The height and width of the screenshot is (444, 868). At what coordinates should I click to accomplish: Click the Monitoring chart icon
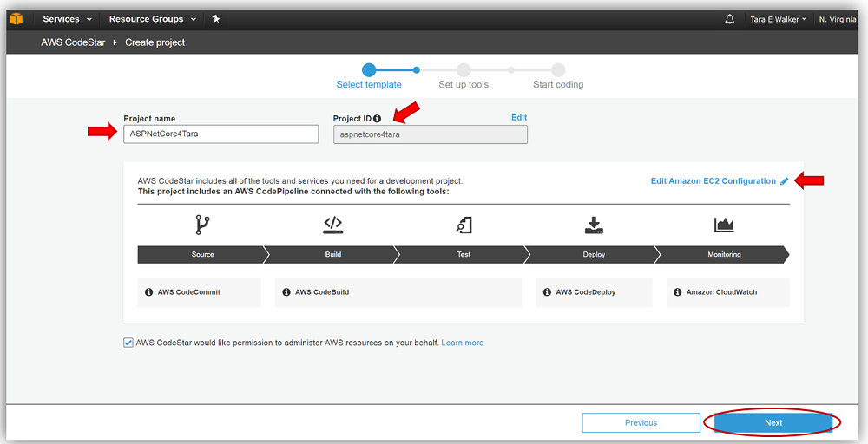tap(724, 224)
